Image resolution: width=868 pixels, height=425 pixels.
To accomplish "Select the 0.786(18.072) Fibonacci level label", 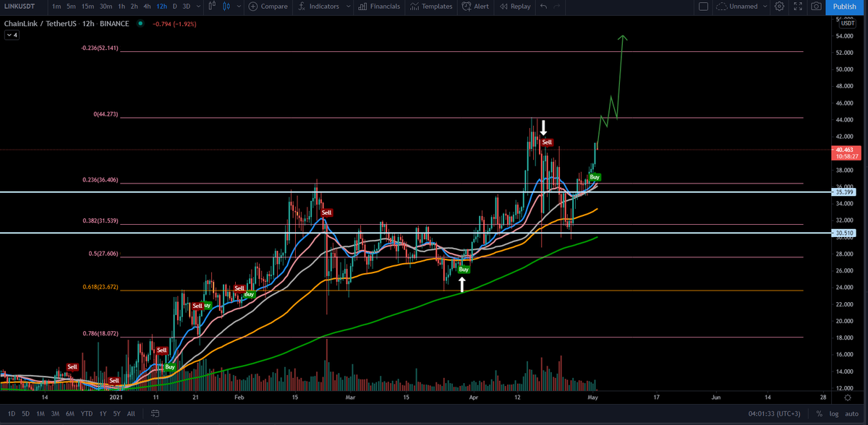I will coord(100,333).
